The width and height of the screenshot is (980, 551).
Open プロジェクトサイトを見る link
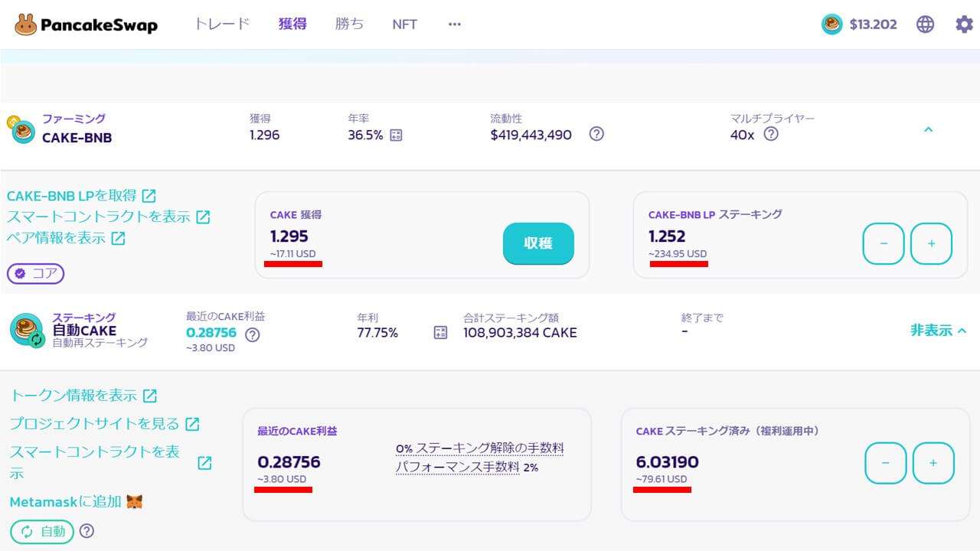pyautogui.click(x=104, y=424)
